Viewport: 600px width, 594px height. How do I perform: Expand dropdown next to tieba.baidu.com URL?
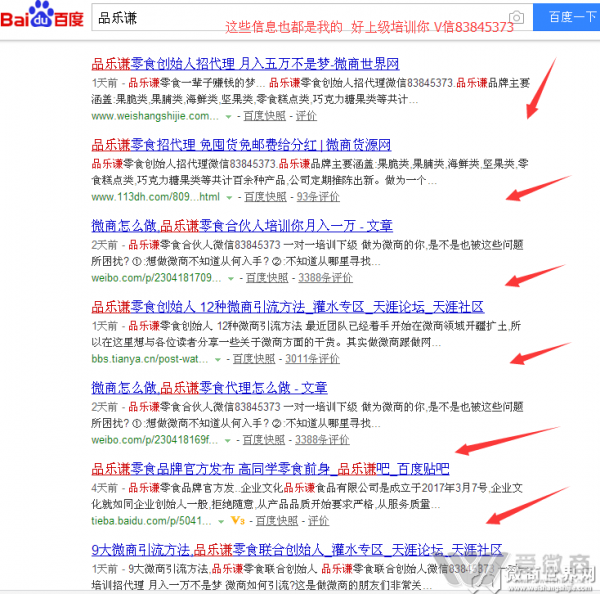point(221,522)
